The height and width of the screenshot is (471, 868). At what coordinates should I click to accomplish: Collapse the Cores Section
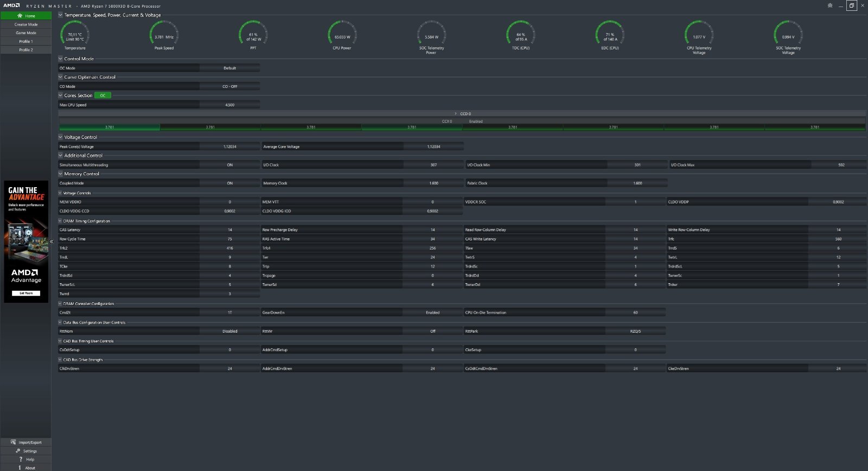[x=60, y=95]
